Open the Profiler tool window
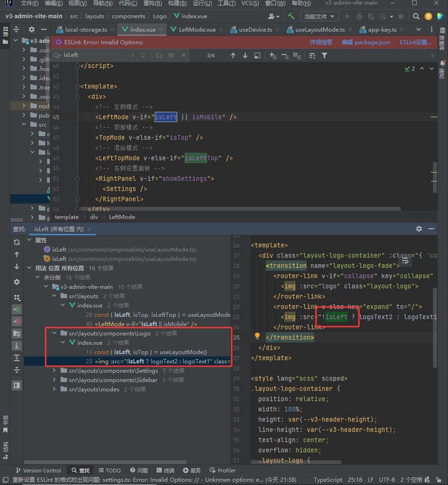 223,470
